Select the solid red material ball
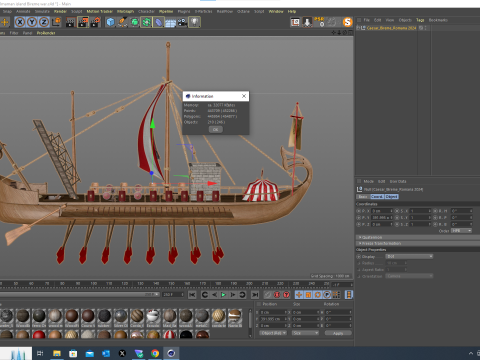The width and height of the screenshot is (480, 360). tap(39, 334)
